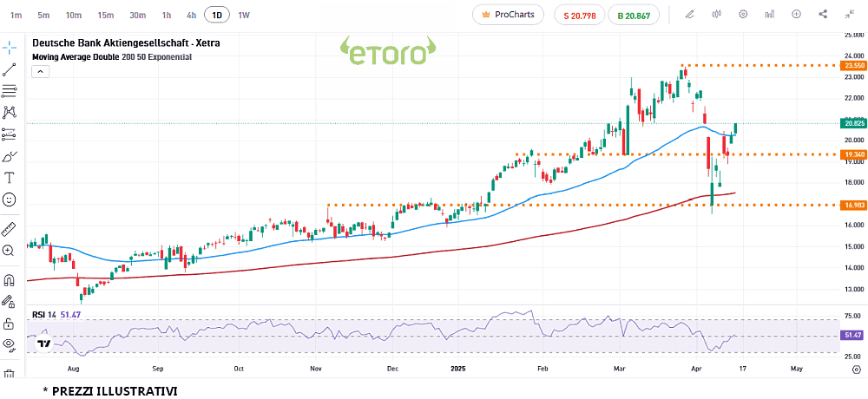868x399 pixels.
Task: Click the TradingView logo badge
Action: click(43, 343)
